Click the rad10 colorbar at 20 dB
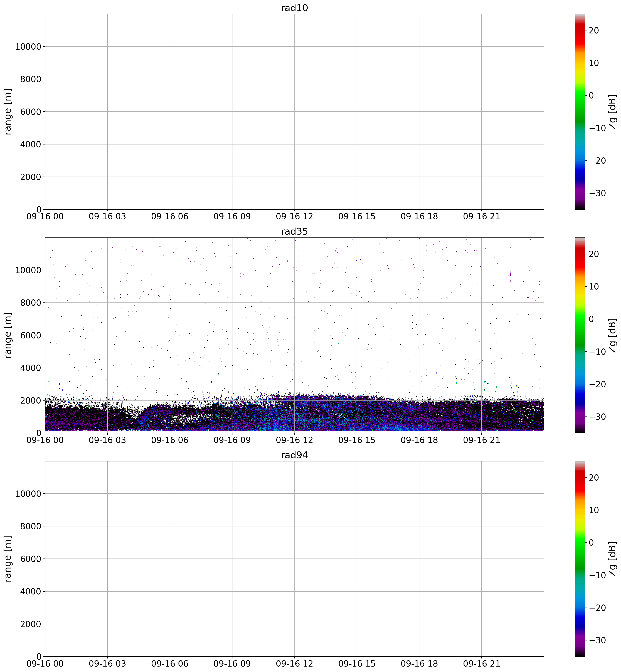This screenshot has width=621, height=672. click(580, 31)
